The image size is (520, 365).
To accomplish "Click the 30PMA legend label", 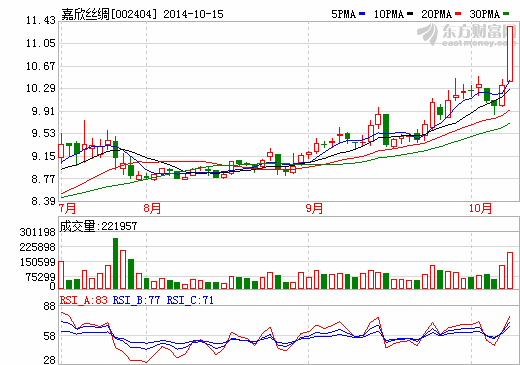I will click(x=485, y=14).
